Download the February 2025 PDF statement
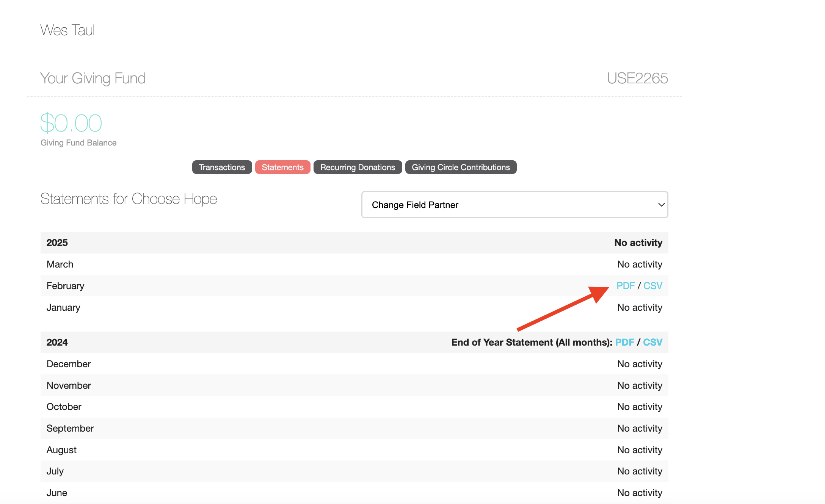Screen dimensions: 825x504 (626, 286)
